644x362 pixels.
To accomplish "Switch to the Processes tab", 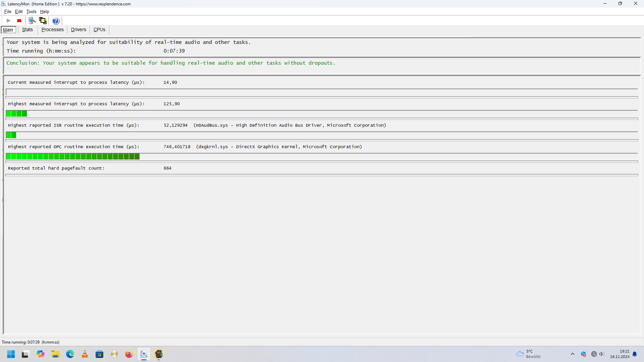I will 52,30.
